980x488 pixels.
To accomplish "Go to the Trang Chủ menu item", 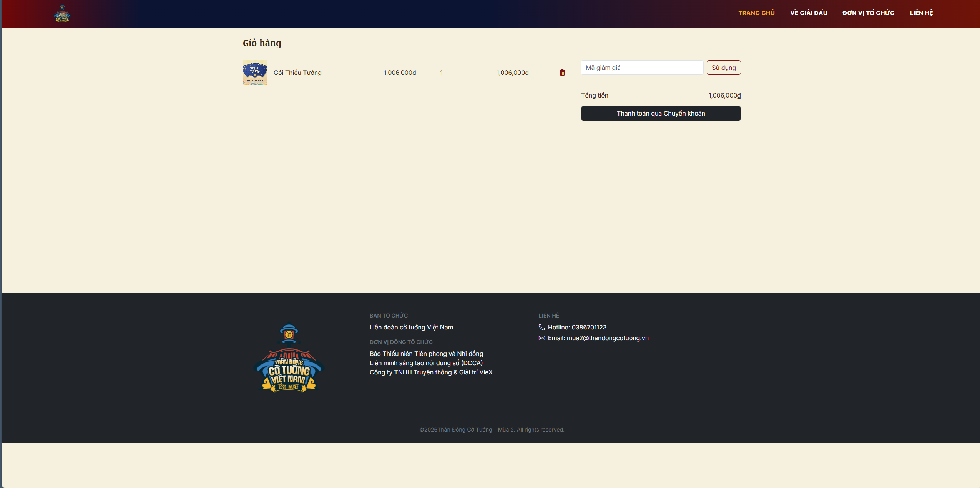I will 756,13.
